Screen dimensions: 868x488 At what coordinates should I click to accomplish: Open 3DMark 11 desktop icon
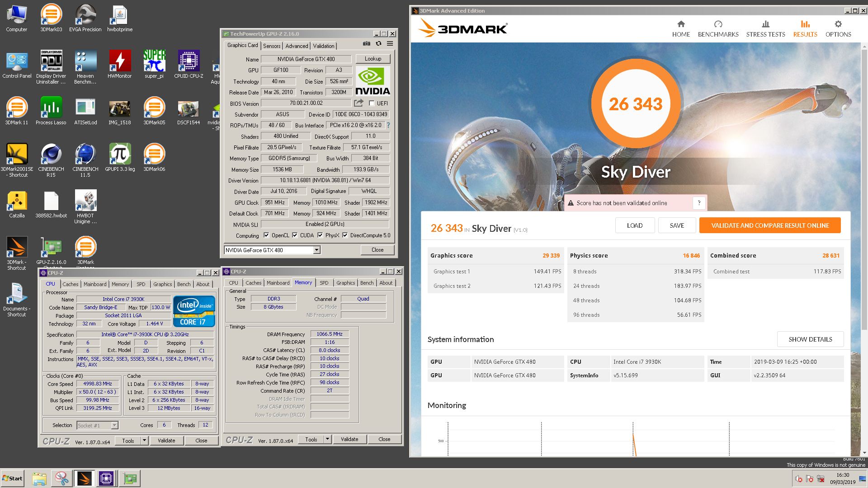point(17,111)
